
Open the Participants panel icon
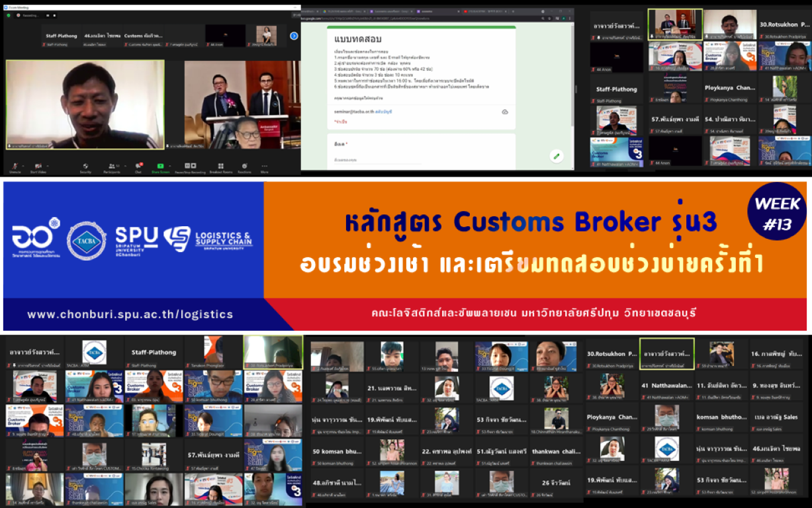[112, 166]
